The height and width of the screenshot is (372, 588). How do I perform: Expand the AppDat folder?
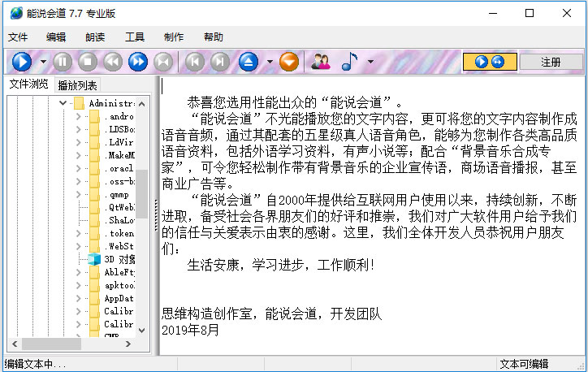(79, 299)
